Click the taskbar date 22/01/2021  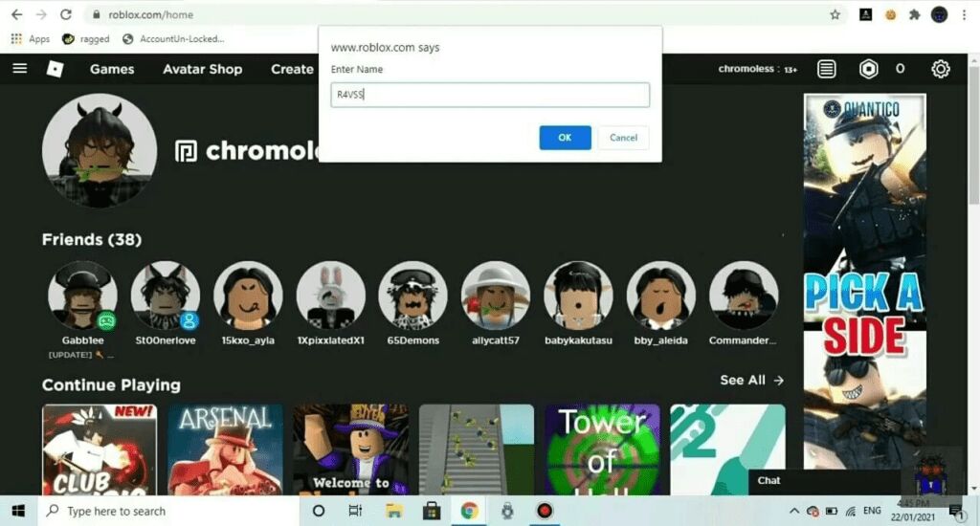tap(913, 517)
